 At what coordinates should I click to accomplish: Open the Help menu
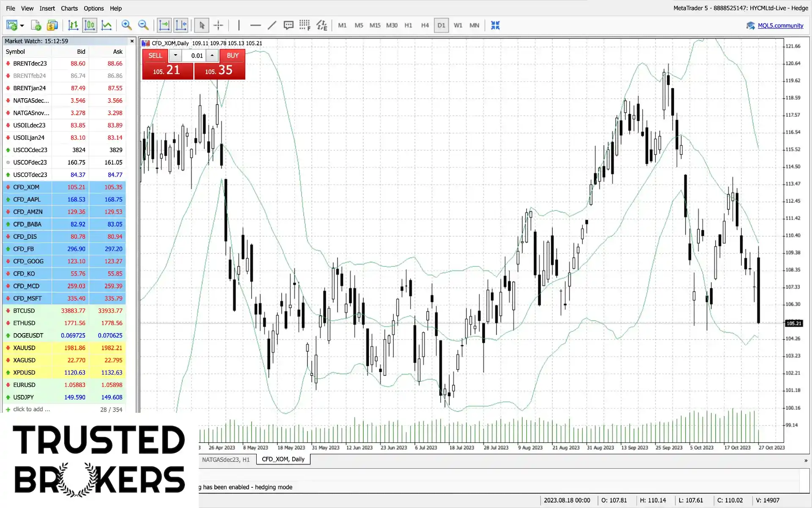pos(115,8)
